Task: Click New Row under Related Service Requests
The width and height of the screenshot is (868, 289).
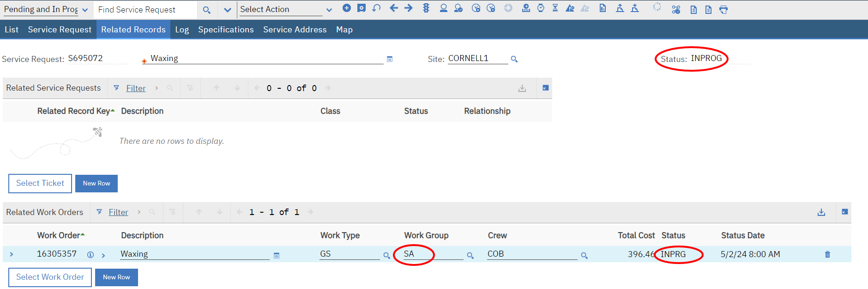Action: 96,184
